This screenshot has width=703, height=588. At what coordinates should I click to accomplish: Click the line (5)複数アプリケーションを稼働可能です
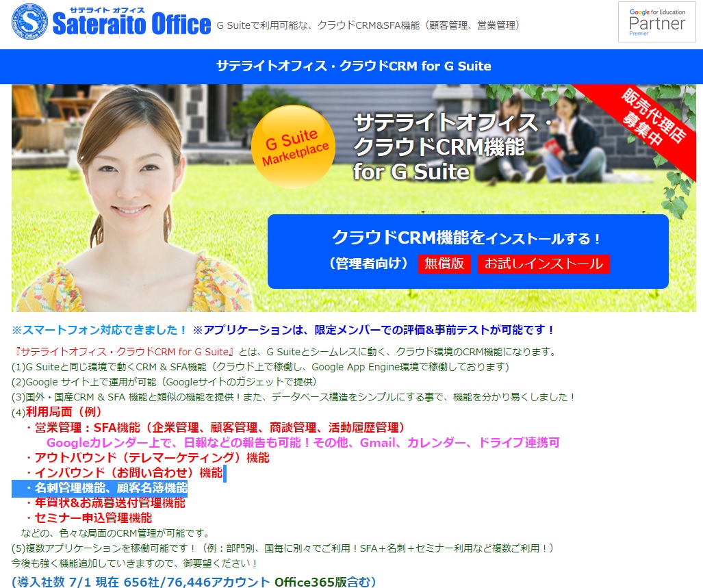[283, 548]
